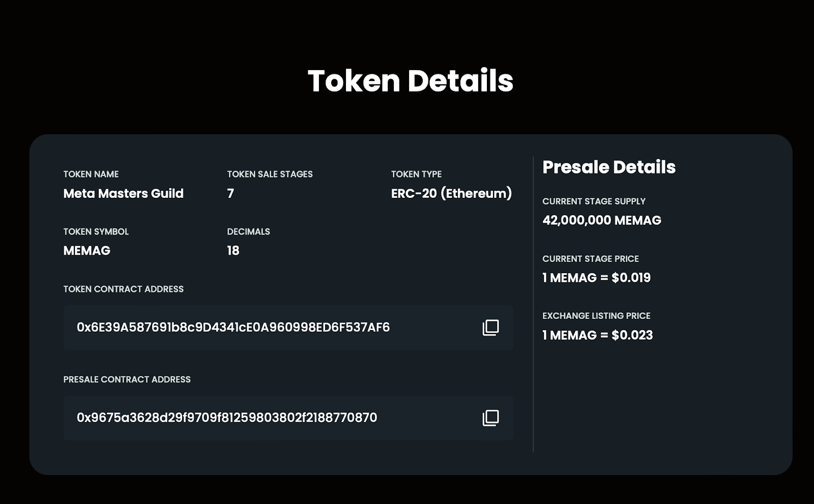The width and height of the screenshot is (814, 504).
Task: Click the Token Details heading
Action: tap(411, 81)
